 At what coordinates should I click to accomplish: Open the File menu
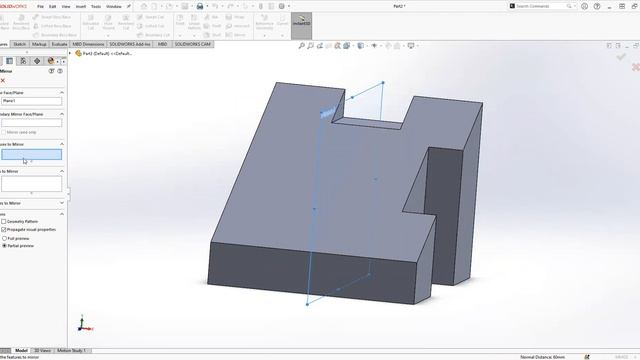coord(40,7)
